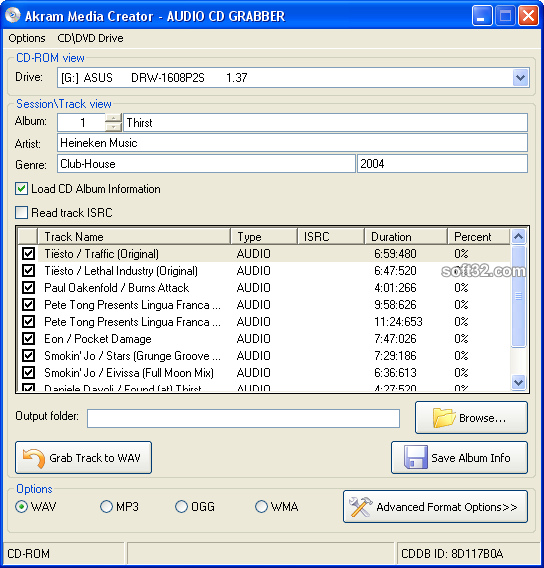The image size is (544, 568).
Task: Minimize the Akram Media Creator window
Action: pos(482,16)
